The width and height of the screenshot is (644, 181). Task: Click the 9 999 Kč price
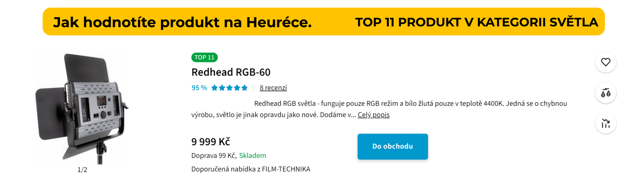click(x=211, y=142)
